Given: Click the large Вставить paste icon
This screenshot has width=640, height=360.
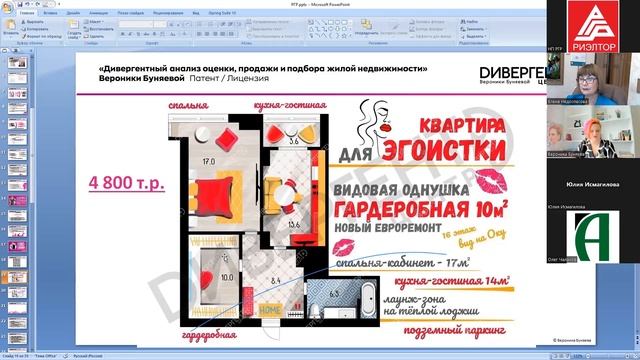Looking at the screenshot, I should 10,24.
